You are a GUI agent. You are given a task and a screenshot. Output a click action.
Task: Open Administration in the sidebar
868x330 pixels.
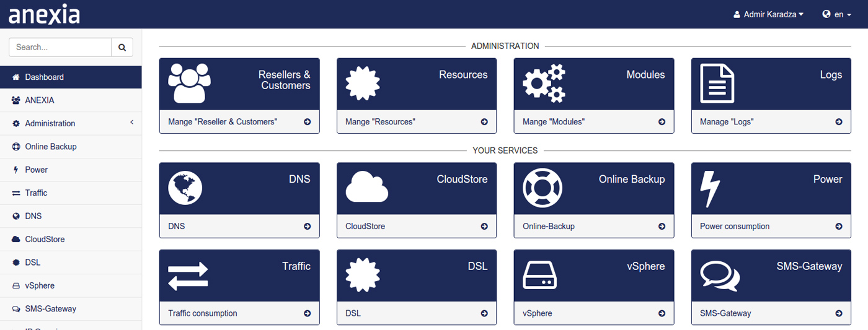[x=71, y=123]
